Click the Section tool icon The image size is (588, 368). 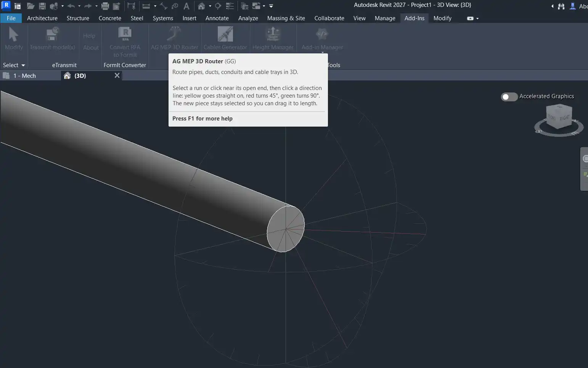218,6
